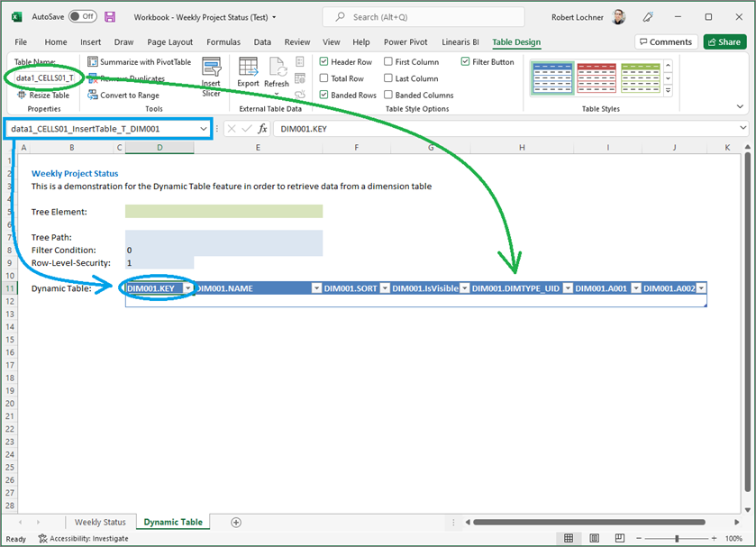Click the Insert Function fx icon
Screen dimensions: 756x547
click(262, 129)
